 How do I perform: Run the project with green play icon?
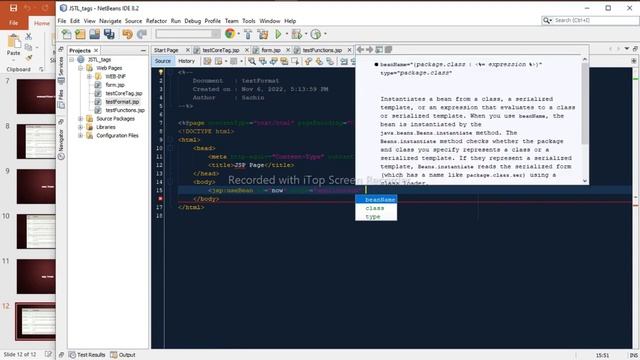278,34
